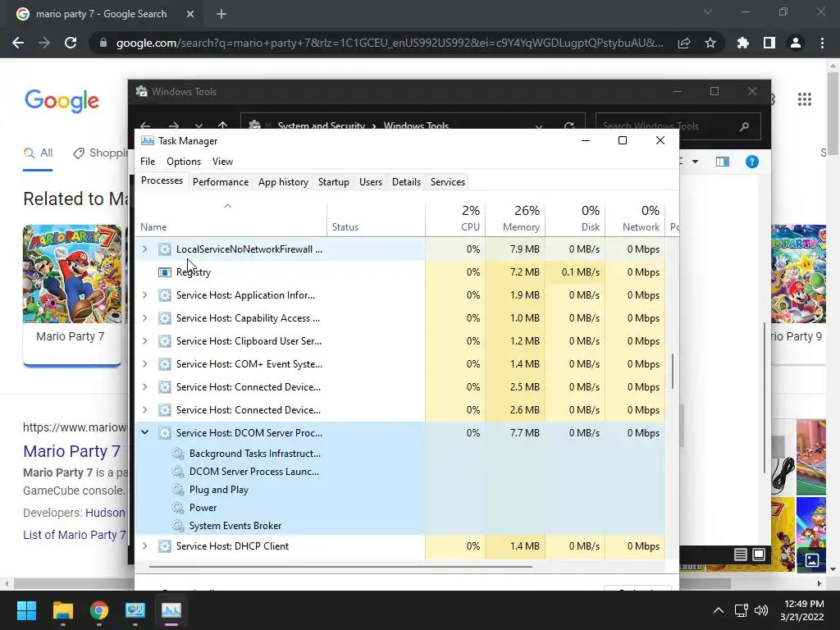Sort processes by CPU usage column
Screen dimensions: 840x630
(x=455, y=220)
